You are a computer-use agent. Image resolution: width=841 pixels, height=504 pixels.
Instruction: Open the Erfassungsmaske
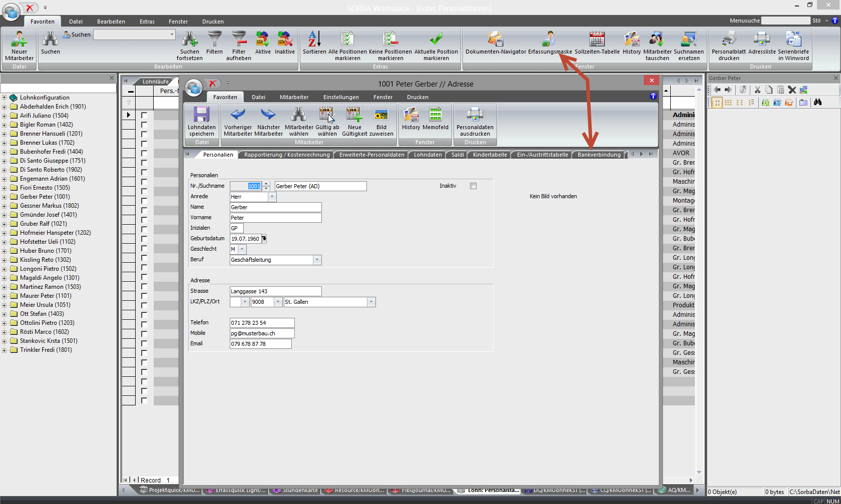point(550,43)
